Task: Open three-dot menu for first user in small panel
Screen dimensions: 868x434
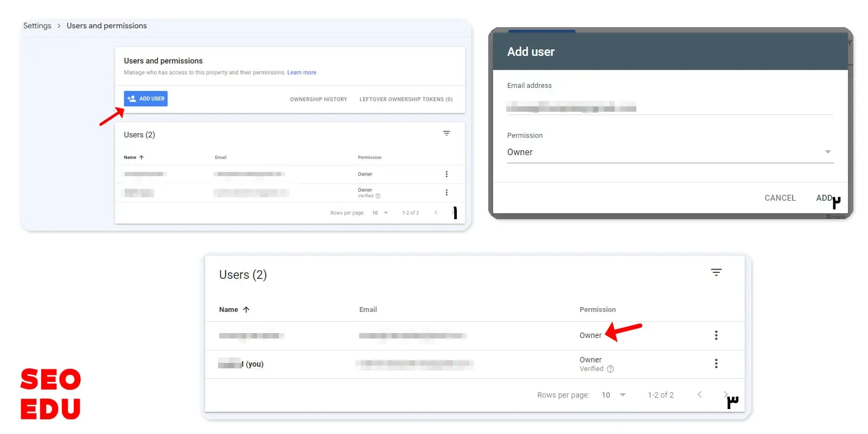Action: 446,174
